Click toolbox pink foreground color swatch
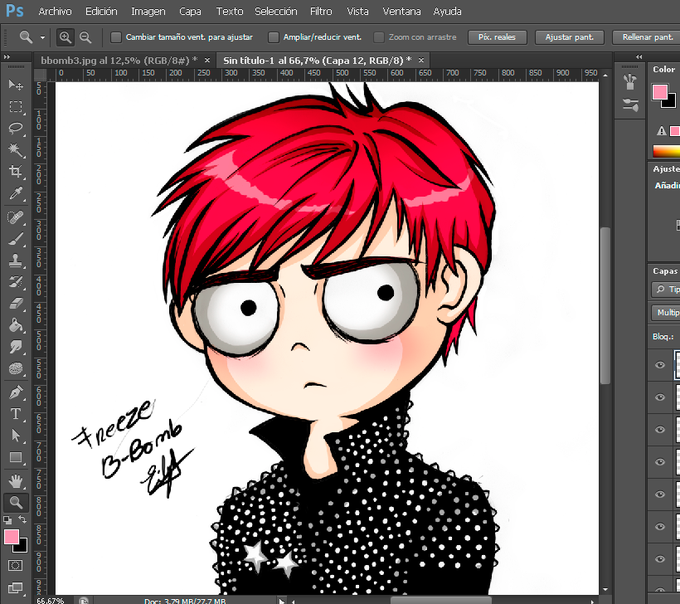680x604 pixels. (11, 536)
